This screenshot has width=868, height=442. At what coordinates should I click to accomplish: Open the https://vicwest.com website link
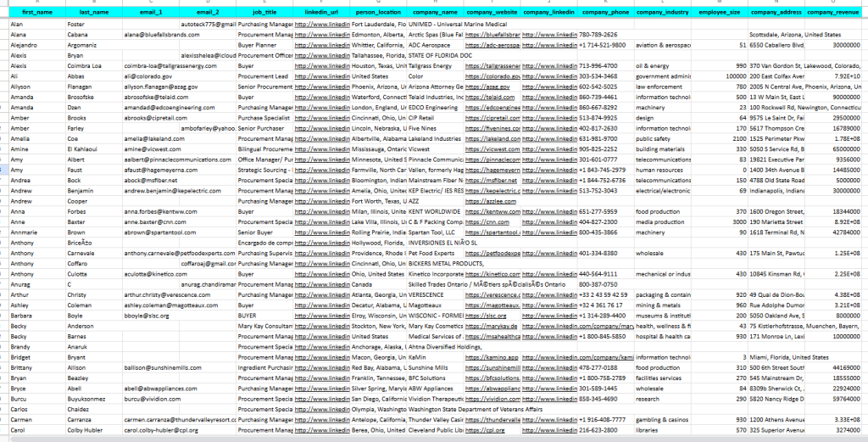tap(492, 149)
